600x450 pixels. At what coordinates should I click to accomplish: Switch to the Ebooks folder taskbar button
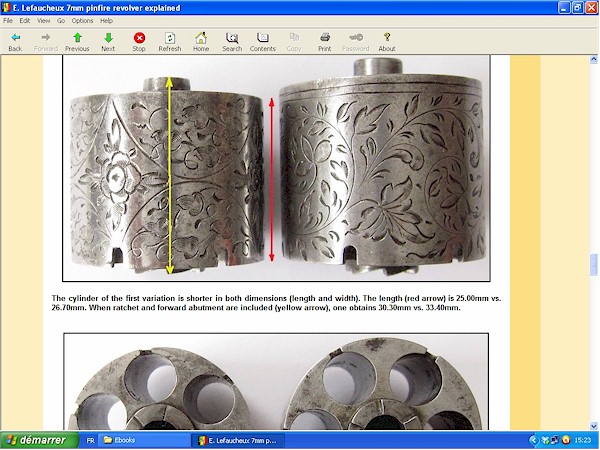[x=144, y=440]
